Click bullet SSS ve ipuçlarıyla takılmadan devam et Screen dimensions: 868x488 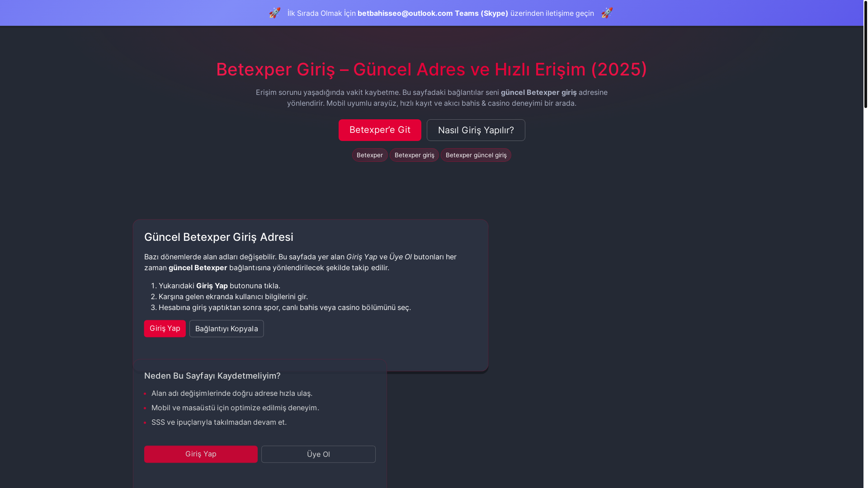point(219,422)
